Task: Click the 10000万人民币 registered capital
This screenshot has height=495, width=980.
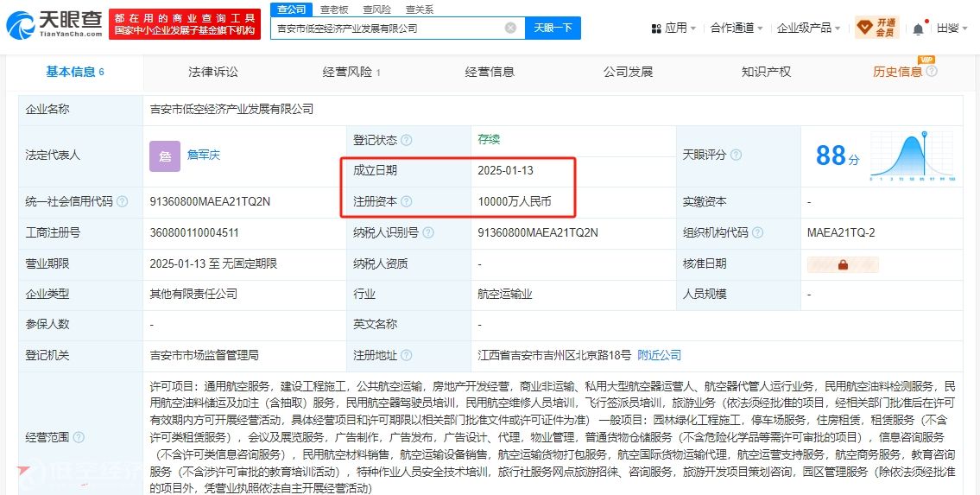Action: point(515,202)
